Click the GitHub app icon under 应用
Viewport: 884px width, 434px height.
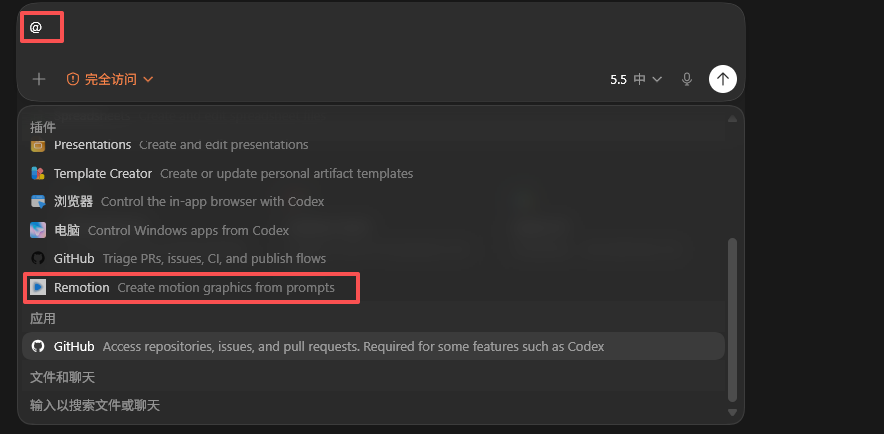(38, 346)
